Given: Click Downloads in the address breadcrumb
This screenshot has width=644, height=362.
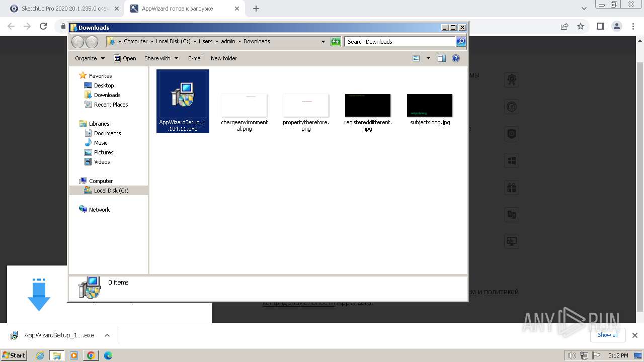Looking at the screenshot, I should pos(257,42).
